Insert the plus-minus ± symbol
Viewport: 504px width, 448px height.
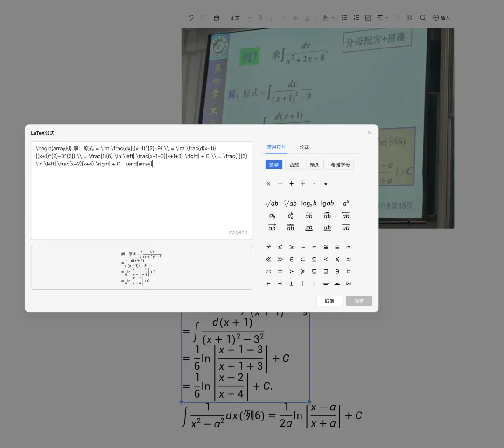(292, 184)
